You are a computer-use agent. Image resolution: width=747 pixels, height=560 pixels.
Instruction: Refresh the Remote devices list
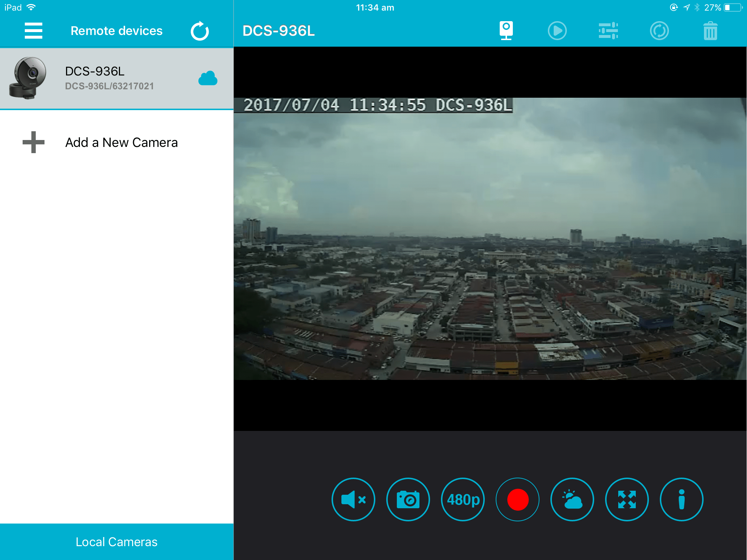pos(200,31)
